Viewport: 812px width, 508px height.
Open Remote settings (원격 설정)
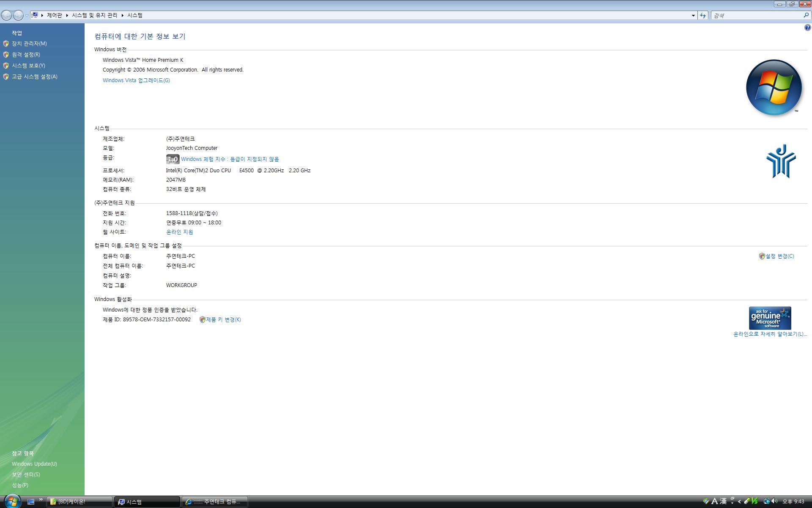26,55
